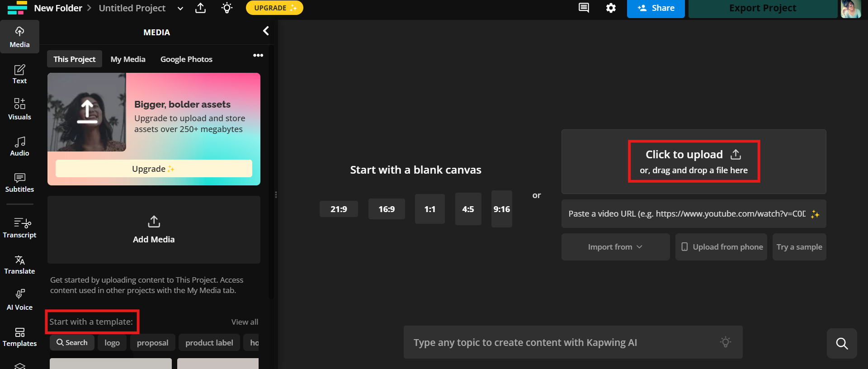Open the Text tool in sidebar
The height and width of the screenshot is (369, 868).
19,74
